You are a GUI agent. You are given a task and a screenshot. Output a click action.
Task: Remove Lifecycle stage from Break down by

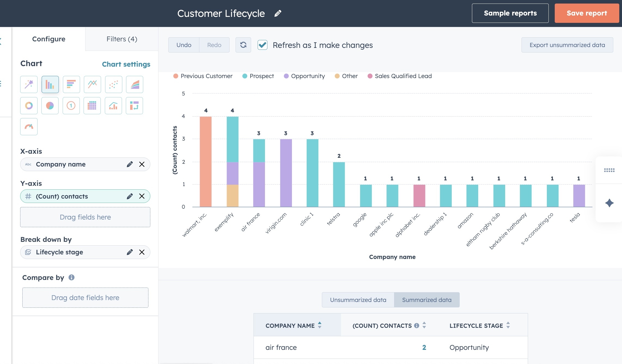click(x=142, y=252)
